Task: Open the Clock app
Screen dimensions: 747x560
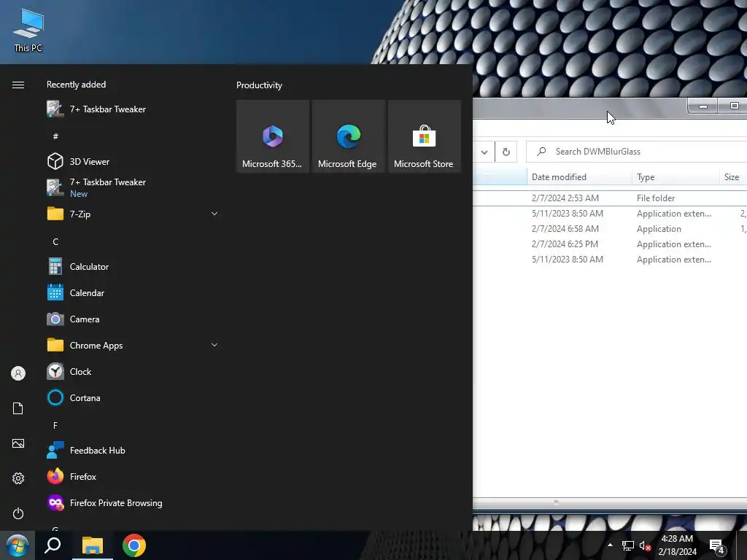Action: click(x=133, y=371)
